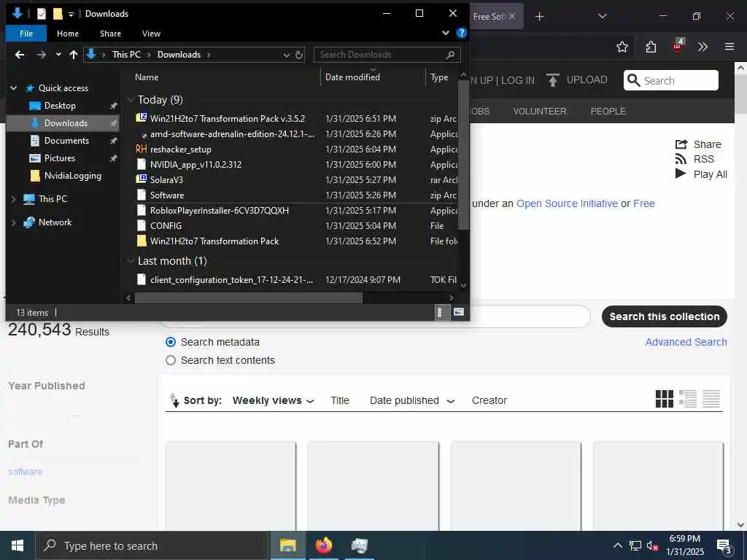The width and height of the screenshot is (747, 560).
Task: Open the File Explorer help icon
Action: [x=461, y=33]
